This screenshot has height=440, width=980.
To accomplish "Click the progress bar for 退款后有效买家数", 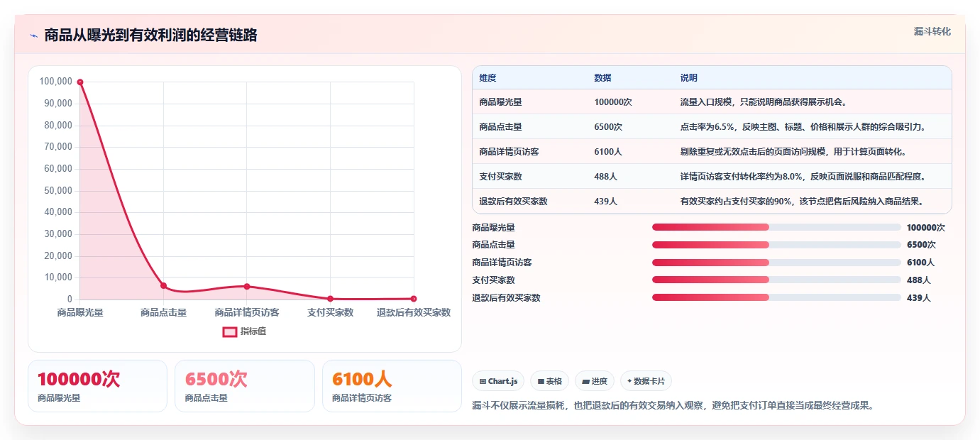I will point(776,297).
